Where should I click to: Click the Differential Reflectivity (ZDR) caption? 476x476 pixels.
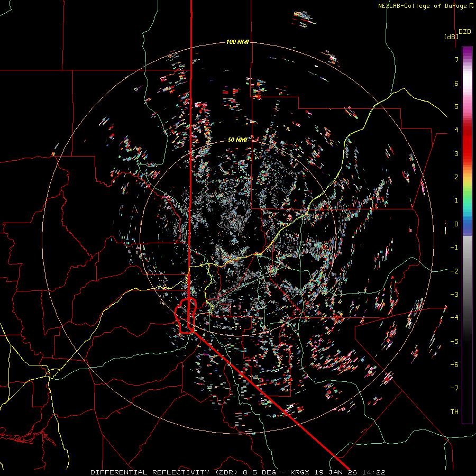coord(165,472)
